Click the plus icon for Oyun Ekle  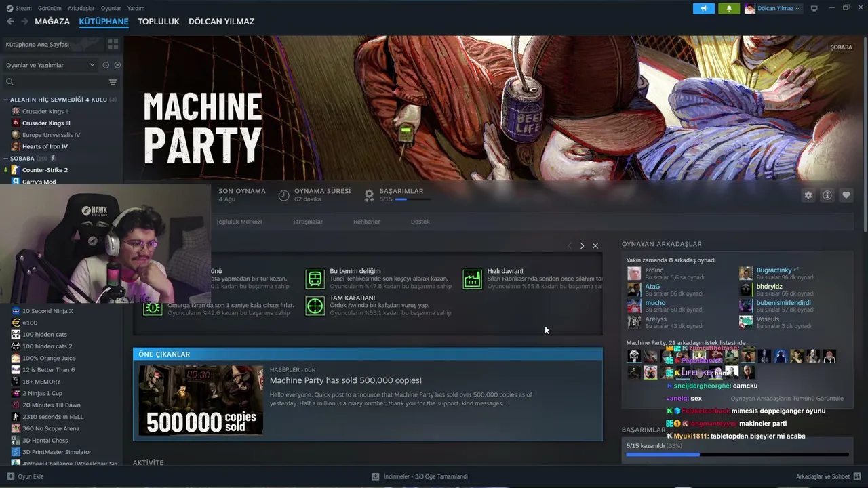[10, 476]
